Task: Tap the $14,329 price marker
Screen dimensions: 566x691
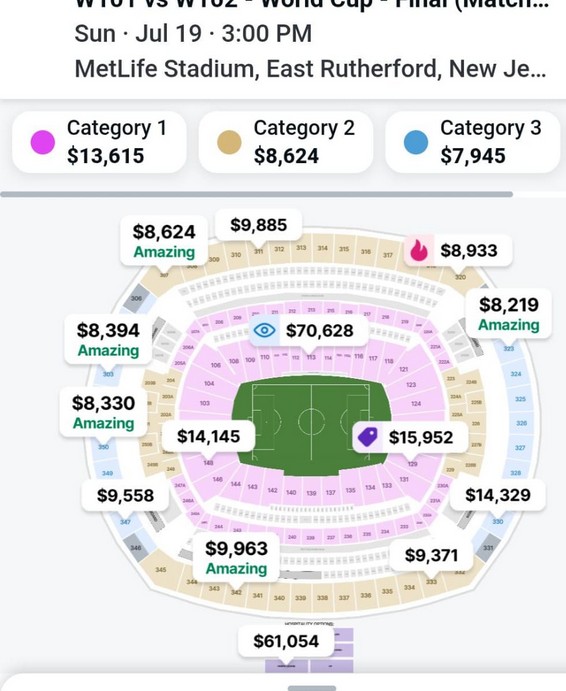Action: click(498, 495)
